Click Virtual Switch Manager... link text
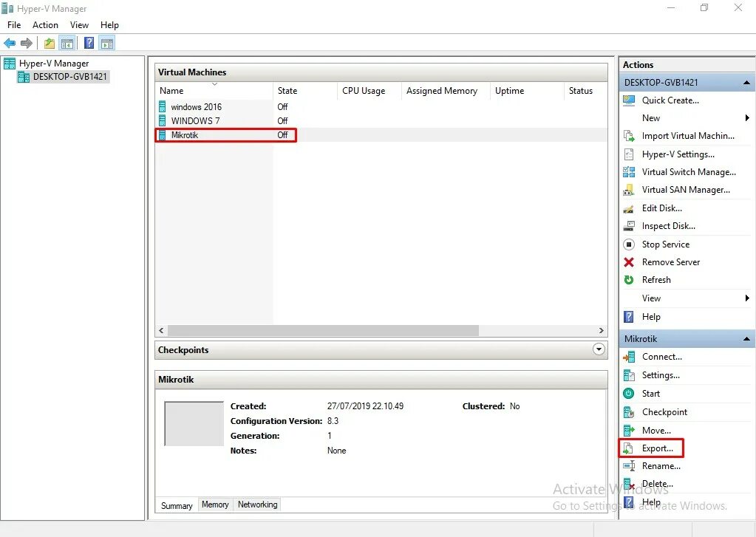Screen dimensions: 756x537 pyautogui.click(x=689, y=172)
